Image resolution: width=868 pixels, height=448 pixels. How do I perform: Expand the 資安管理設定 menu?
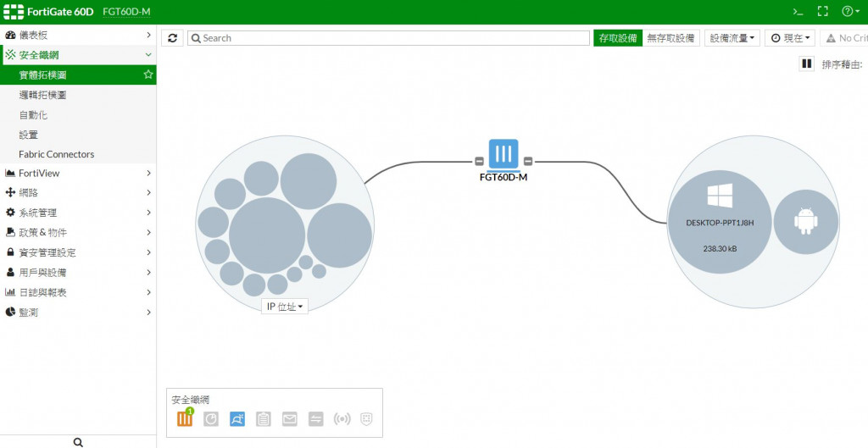click(x=78, y=252)
